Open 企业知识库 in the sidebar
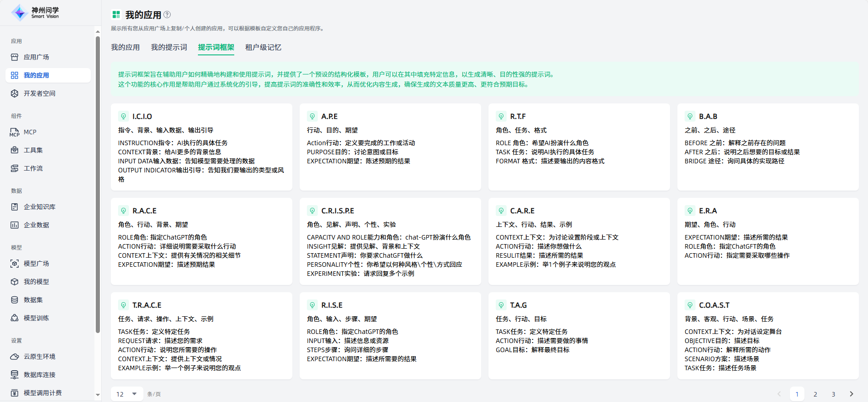 click(x=39, y=207)
